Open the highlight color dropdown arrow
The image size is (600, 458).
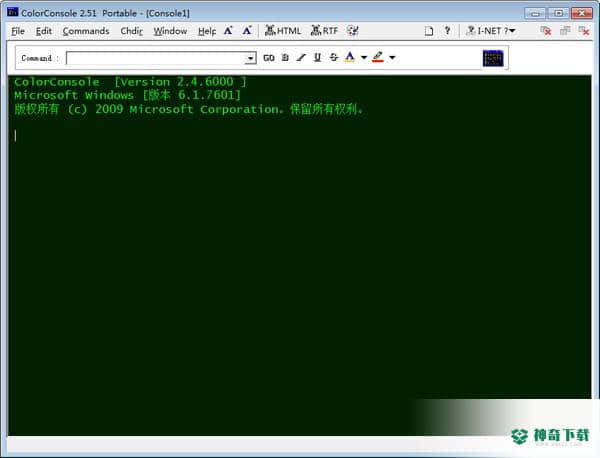pyautogui.click(x=392, y=58)
